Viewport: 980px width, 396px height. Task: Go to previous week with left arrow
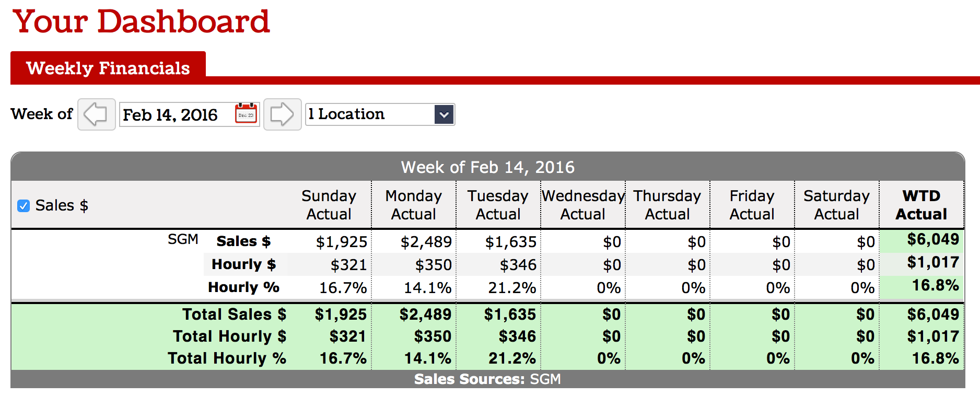click(97, 114)
